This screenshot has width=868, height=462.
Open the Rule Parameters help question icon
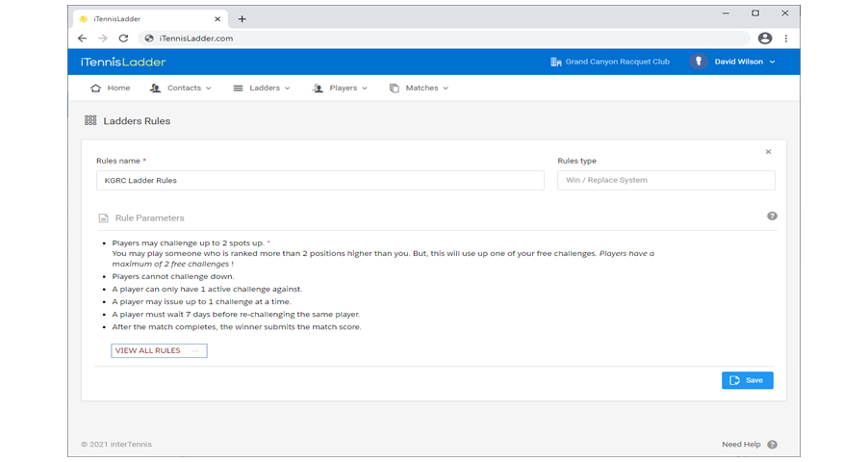(772, 217)
